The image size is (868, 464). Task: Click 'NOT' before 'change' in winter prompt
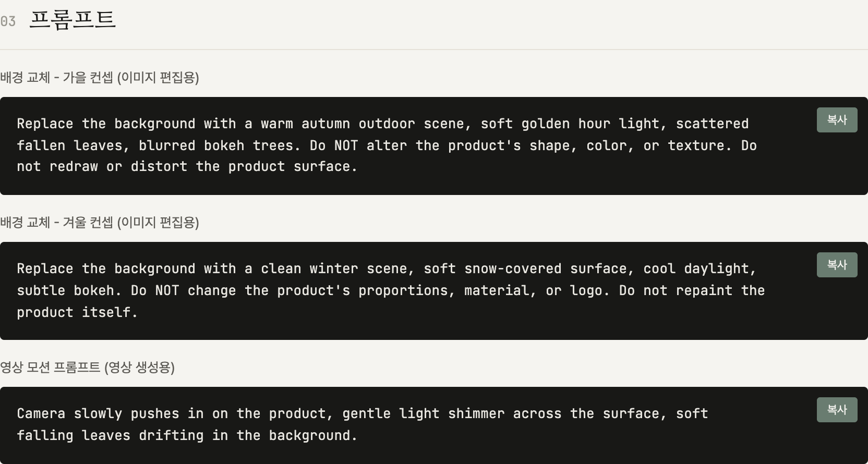coord(167,290)
